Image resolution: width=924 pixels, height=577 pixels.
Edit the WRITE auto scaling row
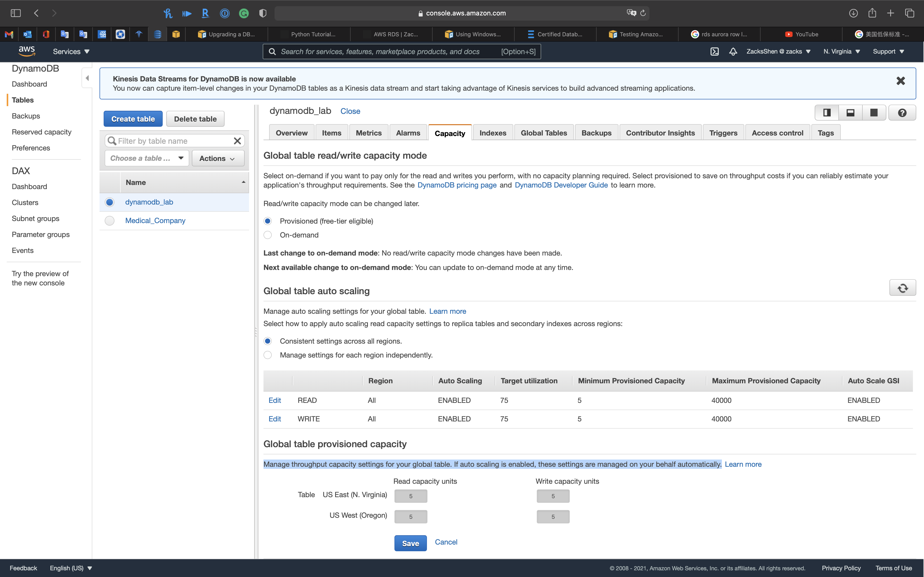click(275, 419)
